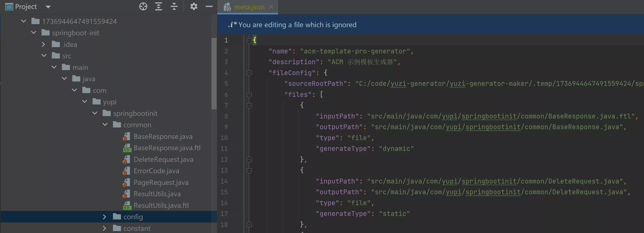644x233 pixels.
Task: Collapse the 1736944647491559424 folder
Action: pos(23,21)
